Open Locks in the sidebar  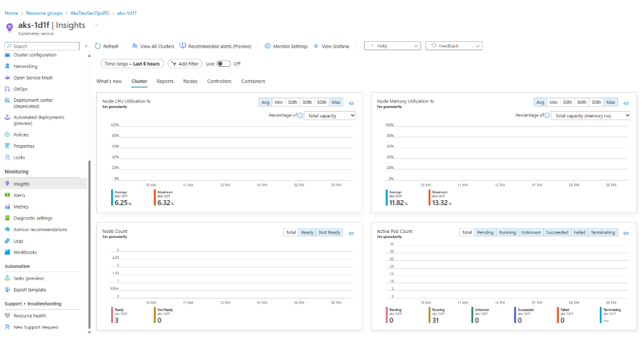pos(19,158)
